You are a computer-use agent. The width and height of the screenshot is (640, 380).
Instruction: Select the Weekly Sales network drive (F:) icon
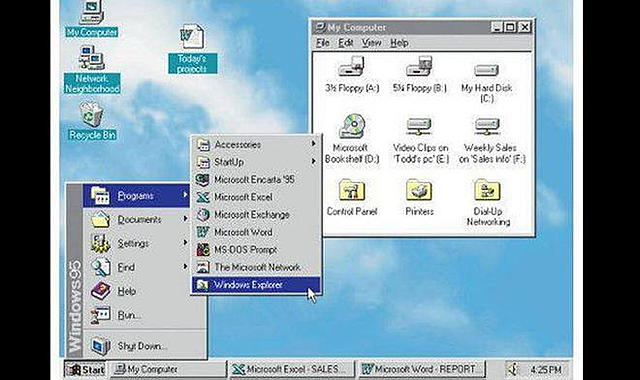coord(487,127)
